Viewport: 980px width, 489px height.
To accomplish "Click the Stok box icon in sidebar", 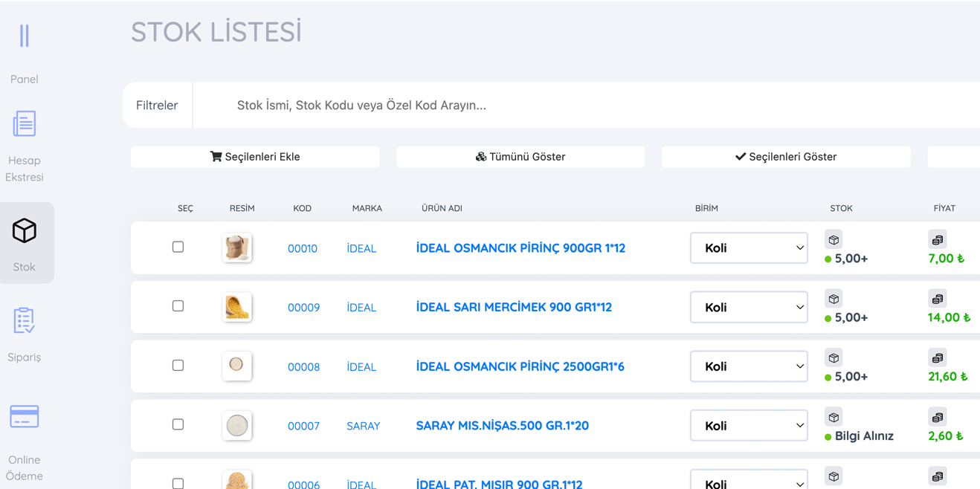I will (x=25, y=231).
